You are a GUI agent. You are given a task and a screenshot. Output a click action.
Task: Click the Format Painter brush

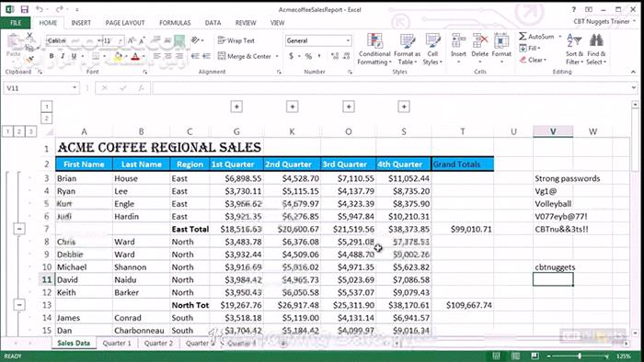coord(29,60)
